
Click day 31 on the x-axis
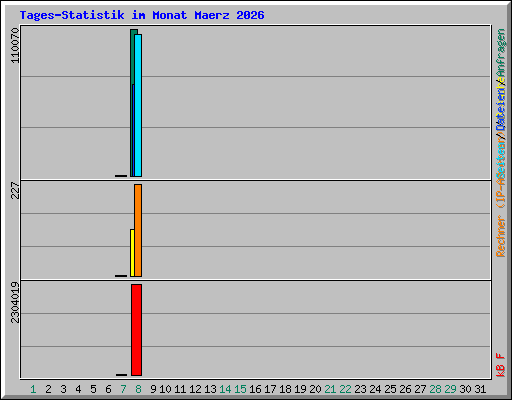tap(480, 389)
